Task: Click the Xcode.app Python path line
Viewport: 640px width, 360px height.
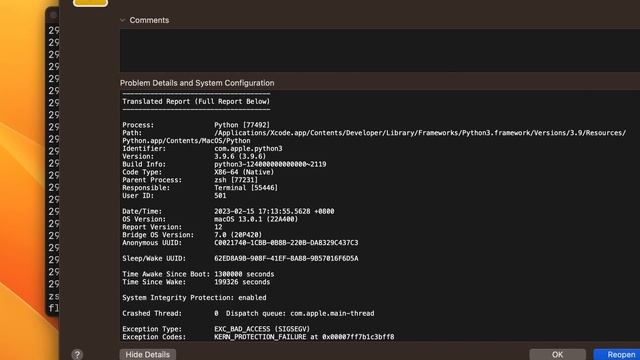Action: 420,133
